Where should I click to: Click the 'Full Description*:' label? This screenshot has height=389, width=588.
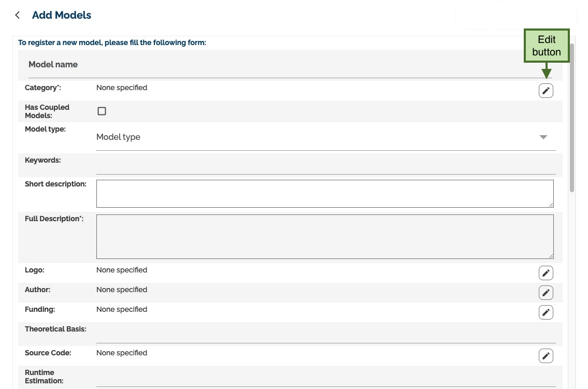[54, 219]
